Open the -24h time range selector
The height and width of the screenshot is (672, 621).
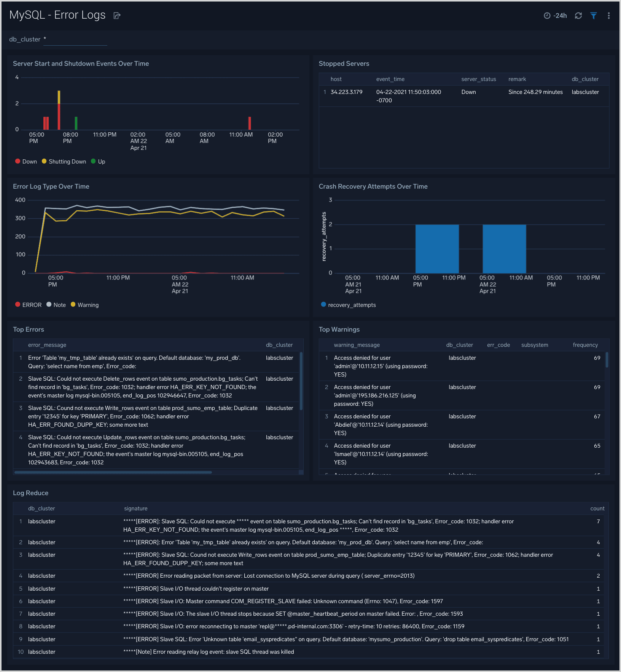point(559,16)
